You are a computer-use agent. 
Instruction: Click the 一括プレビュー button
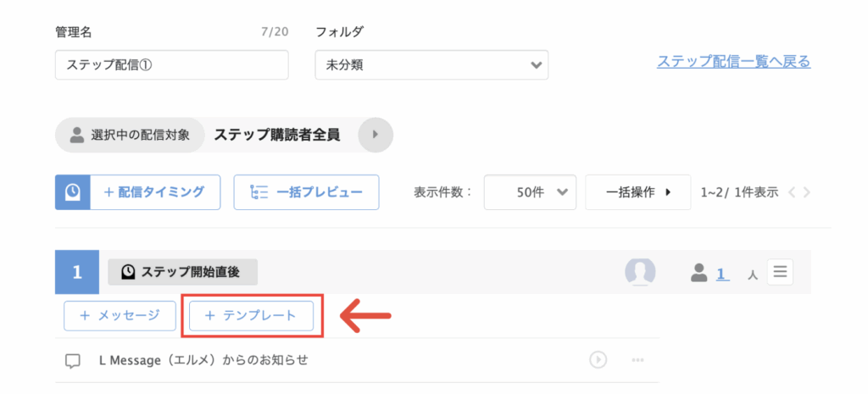click(x=306, y=192)
